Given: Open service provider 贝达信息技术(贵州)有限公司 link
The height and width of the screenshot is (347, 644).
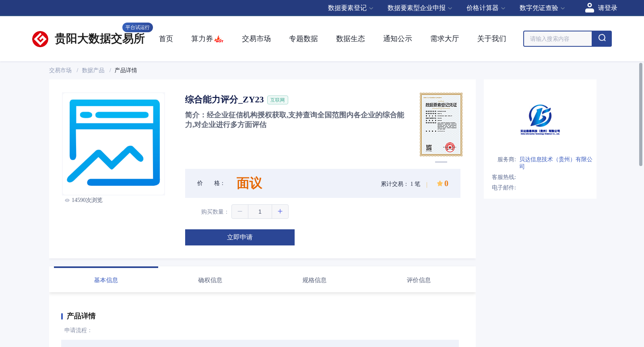Looking at the screenshot, I should click(555, 163).
